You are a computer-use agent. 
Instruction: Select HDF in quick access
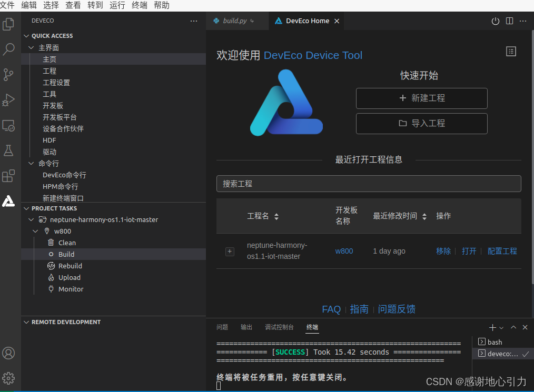pyautogui.click(x=50, y=140)
